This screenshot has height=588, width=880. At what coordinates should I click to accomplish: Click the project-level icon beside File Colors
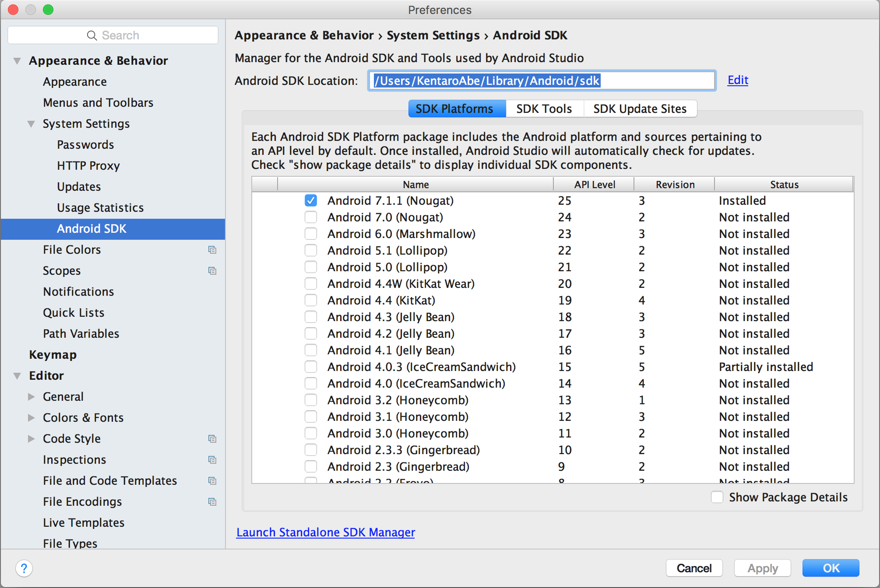click(212, 250)
